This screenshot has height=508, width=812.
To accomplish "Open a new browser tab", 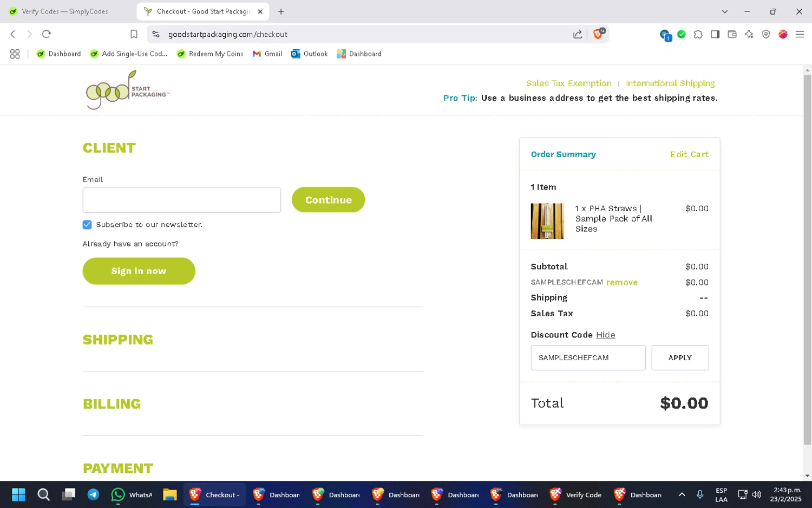I will coord(281,11).
